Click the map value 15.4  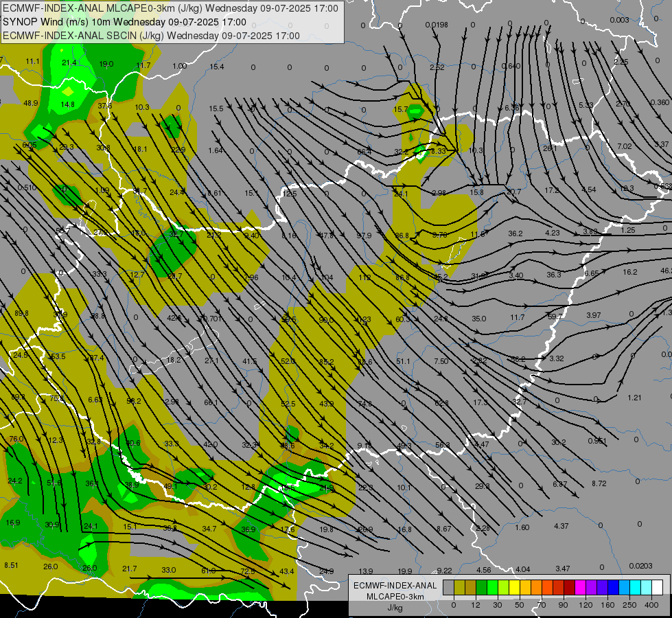[216, 67]
